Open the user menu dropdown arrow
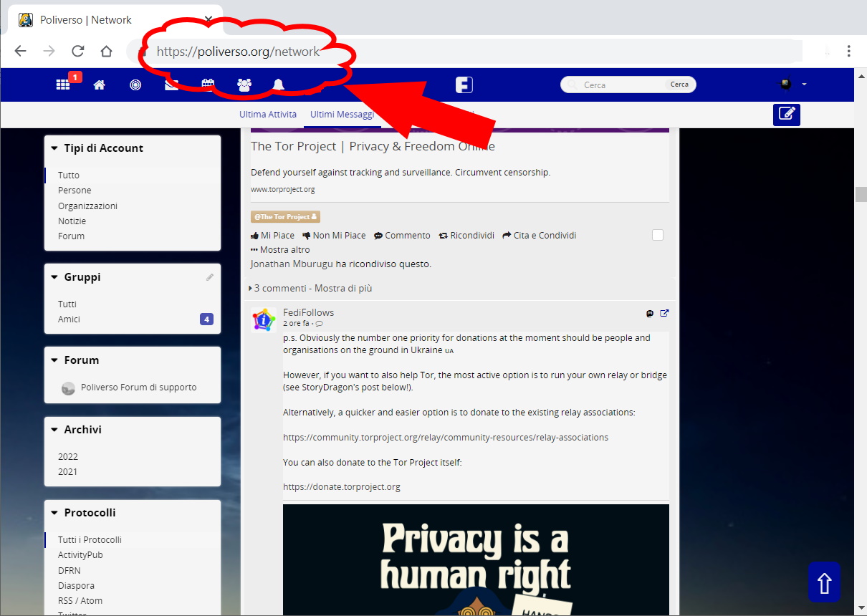The image size is (867, 616). (x=804, y=85)
